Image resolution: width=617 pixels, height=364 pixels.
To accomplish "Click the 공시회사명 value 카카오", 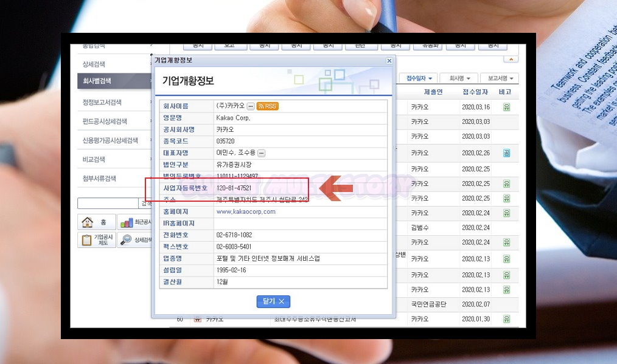I will [x=225, y=129].
